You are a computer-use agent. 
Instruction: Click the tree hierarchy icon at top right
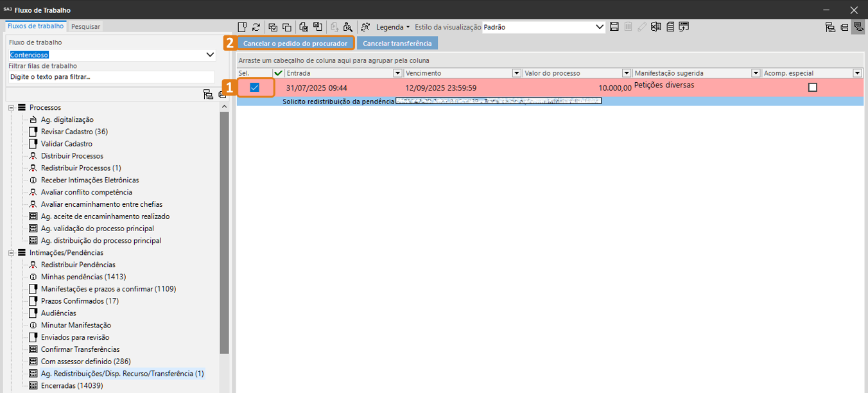830,27
